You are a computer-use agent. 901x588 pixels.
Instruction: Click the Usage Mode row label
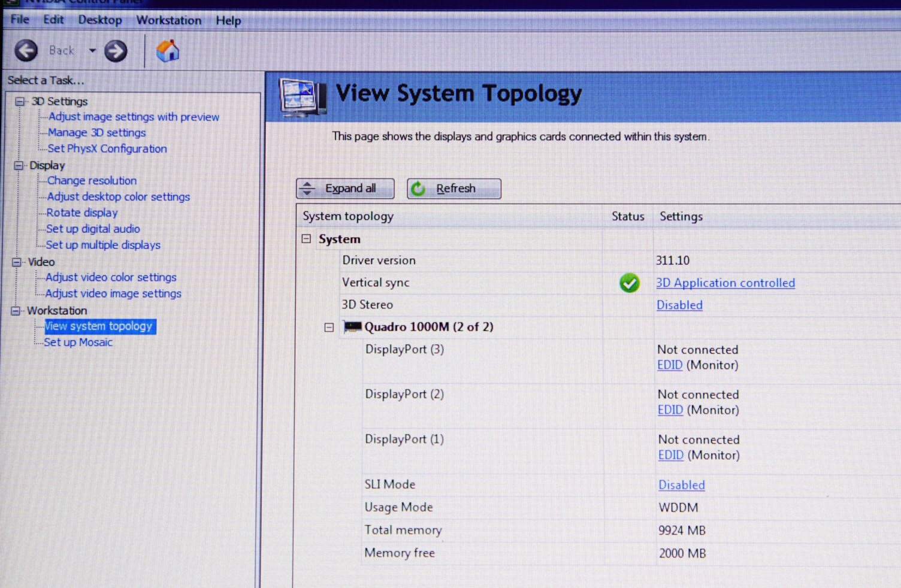tap(398, 507)
